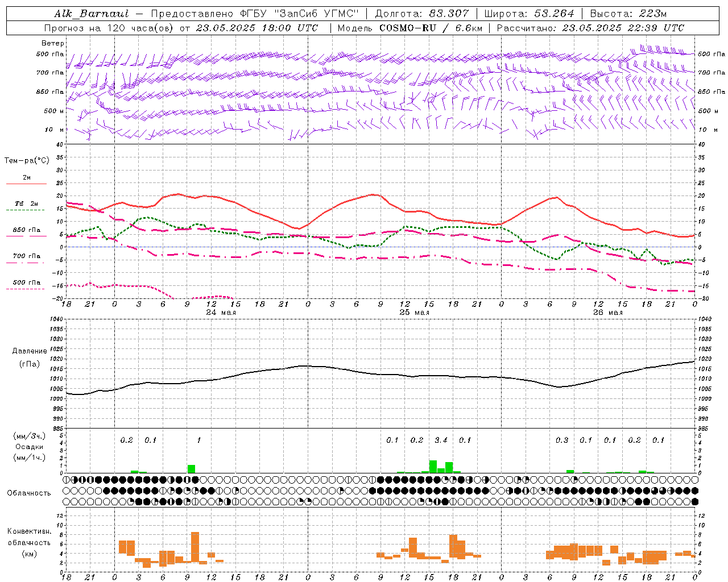
Task: Select the forecast start time 23.05.2025 18:00 UTC
Action: [x=257, y=28]
